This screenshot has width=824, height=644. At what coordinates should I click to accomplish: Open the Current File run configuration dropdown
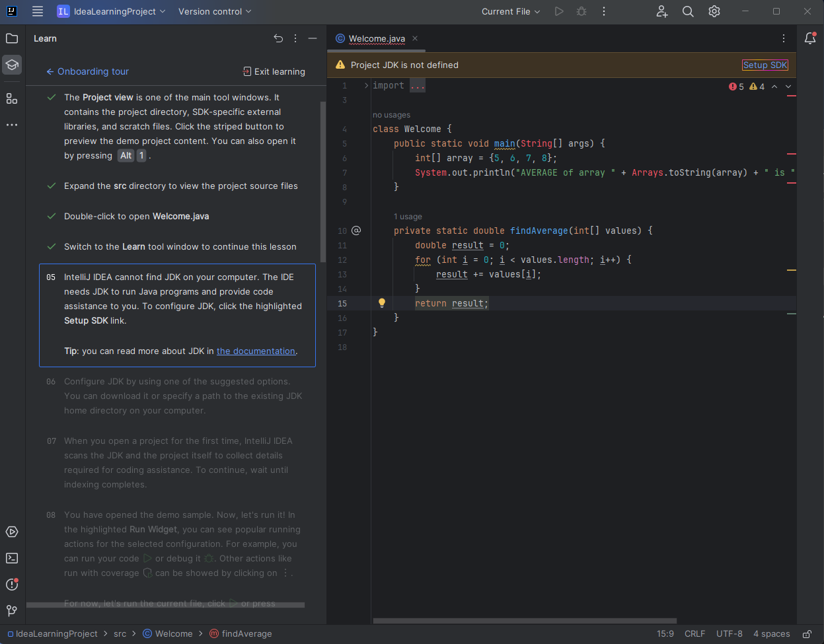point(511,11)
